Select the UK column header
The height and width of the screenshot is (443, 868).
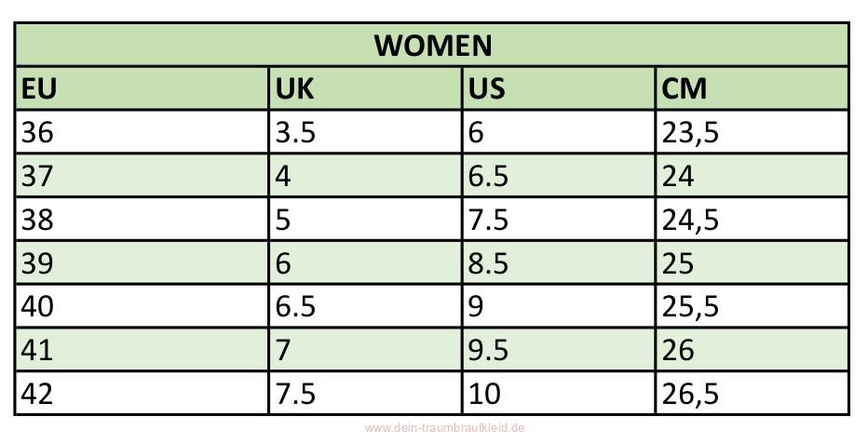[365, 88]
